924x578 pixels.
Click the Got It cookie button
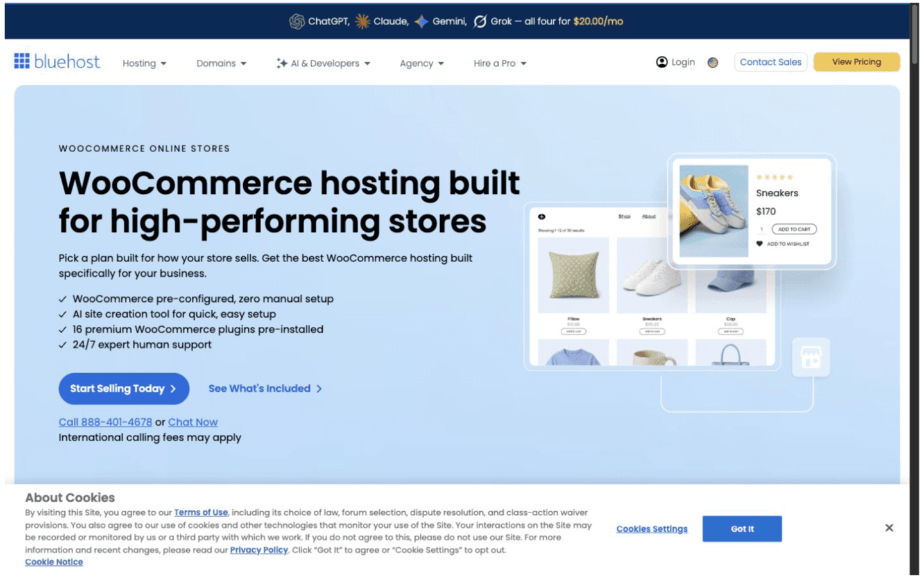pyautogui.click(x=742, y=529)
